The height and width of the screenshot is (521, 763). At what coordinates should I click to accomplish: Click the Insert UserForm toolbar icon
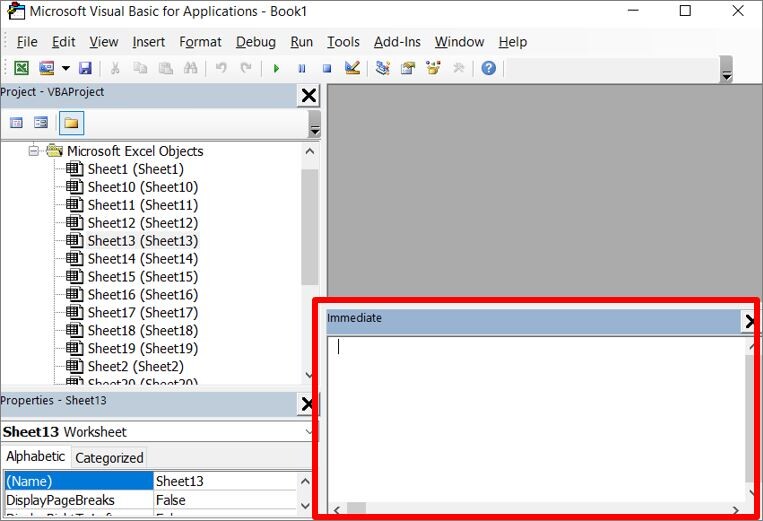click(47, 68)
